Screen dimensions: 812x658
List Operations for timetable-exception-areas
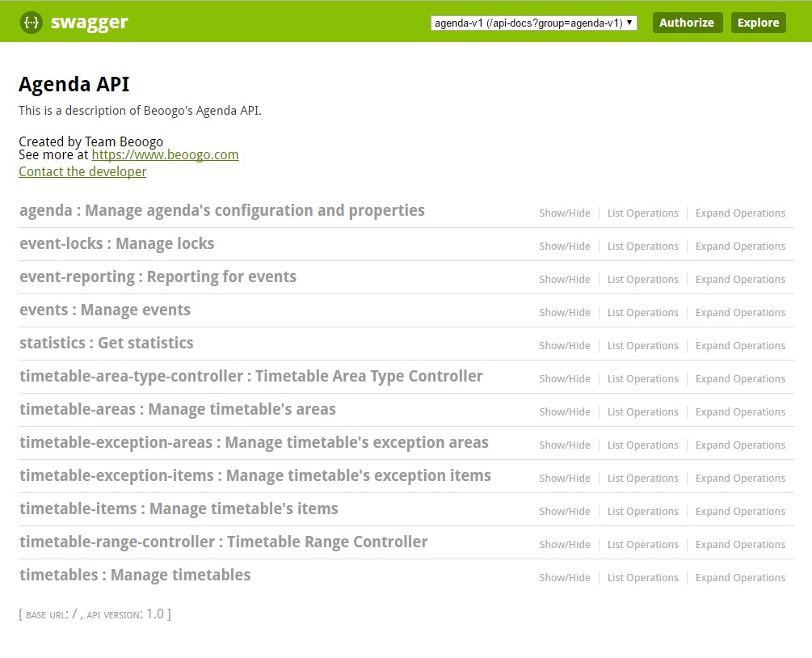642,445
